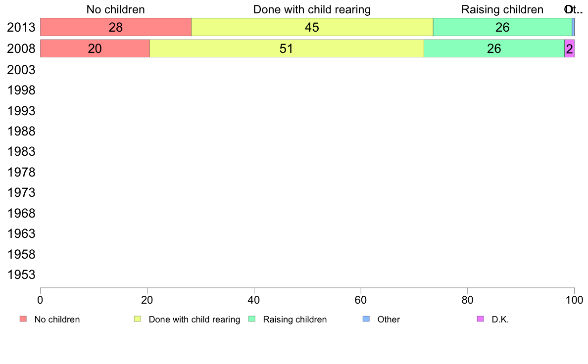Screen dimensions: 588x364
Task: Select the 2013 yellow segment showing 45
Action: 312,27
